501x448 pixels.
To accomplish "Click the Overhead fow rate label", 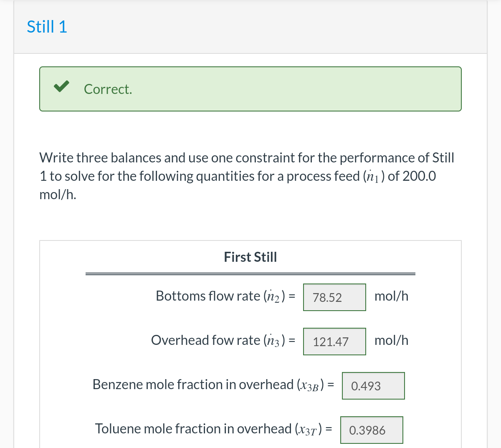I will click(x=221, y=340).
